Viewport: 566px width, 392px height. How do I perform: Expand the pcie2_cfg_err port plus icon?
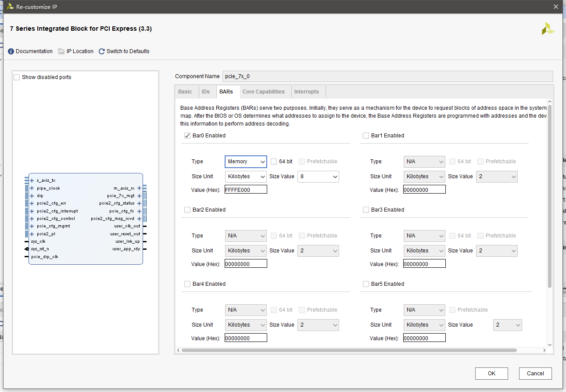pyautogui.click(x=32, y=203)
